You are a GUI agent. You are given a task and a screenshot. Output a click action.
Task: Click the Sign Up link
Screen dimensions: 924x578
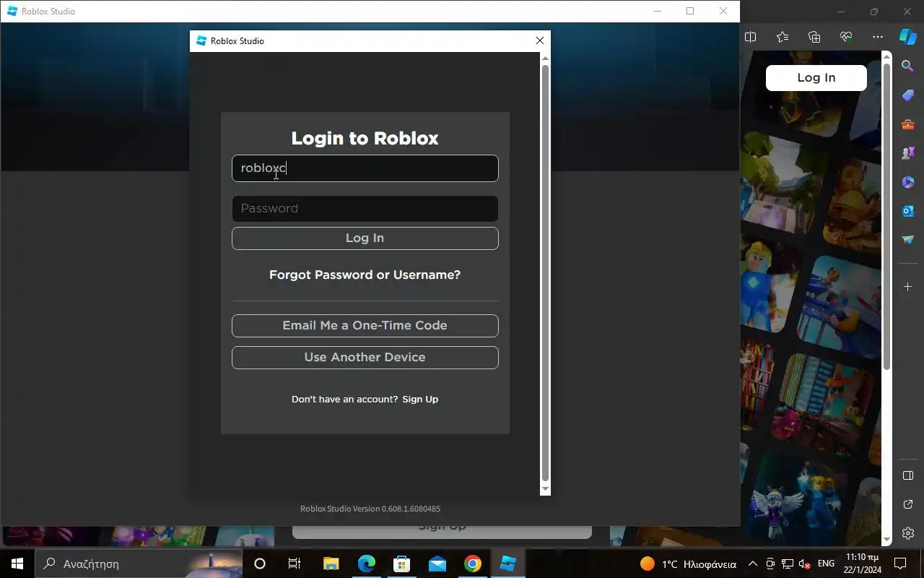(420, 399)
